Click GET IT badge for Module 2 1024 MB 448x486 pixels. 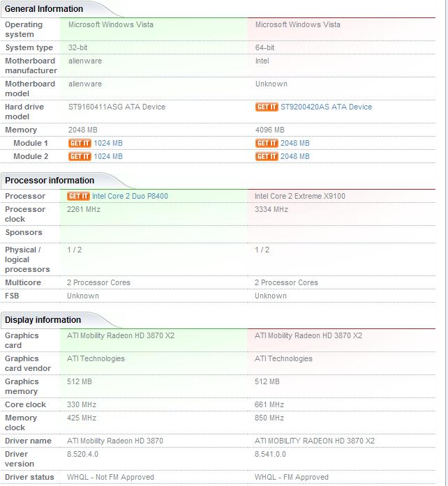point(80,157)
